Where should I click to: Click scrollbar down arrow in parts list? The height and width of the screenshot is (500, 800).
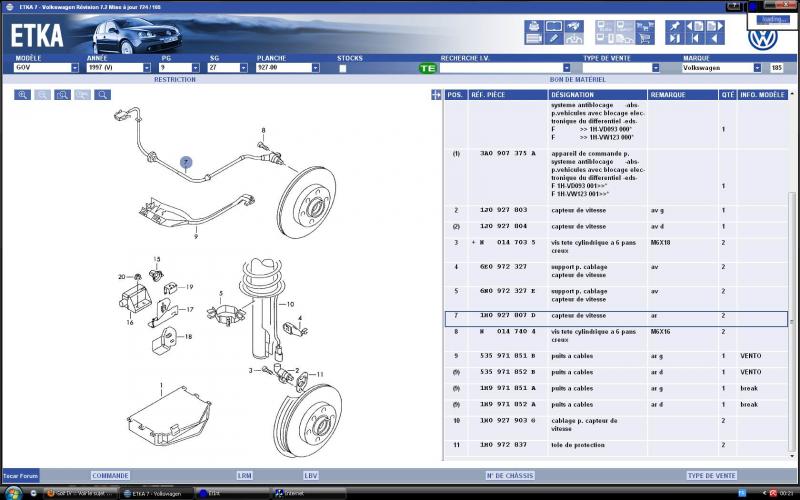(792, 456)
